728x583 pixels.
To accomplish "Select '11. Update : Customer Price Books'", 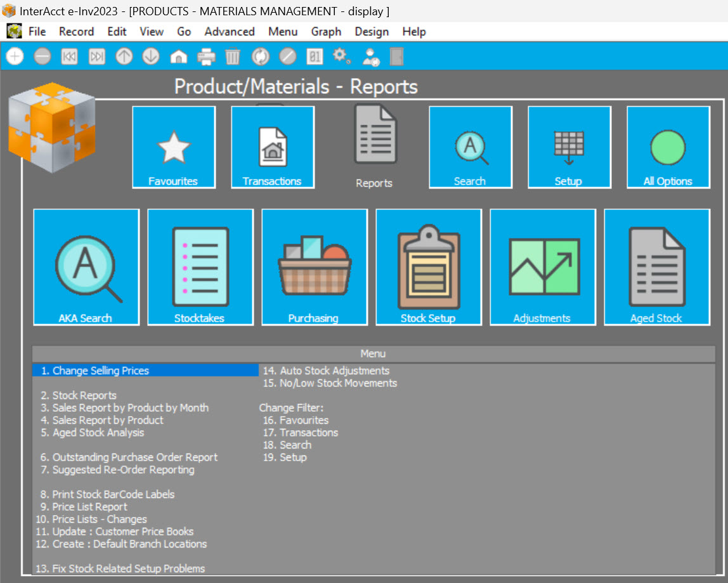I will click(x=115, y=532).
